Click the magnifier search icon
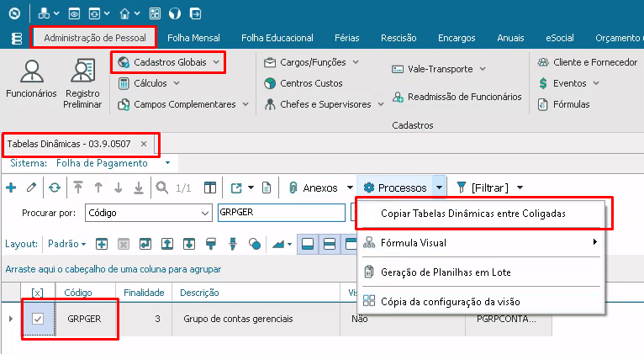Screen dimensions: 644x354 point(161,188)
